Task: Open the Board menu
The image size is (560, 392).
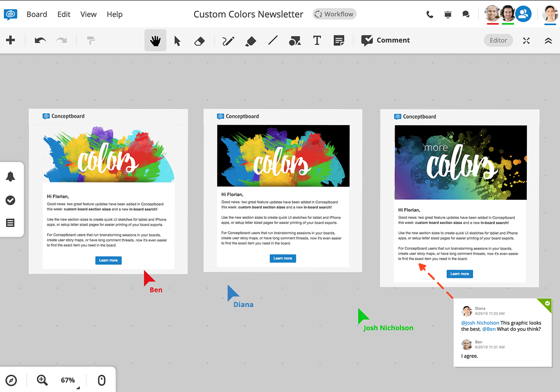Action: [x=37, y=14]
